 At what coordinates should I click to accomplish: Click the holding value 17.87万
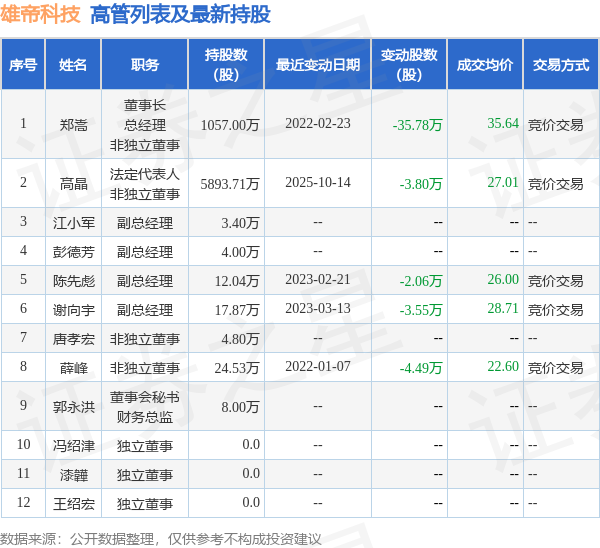point(237,310)
